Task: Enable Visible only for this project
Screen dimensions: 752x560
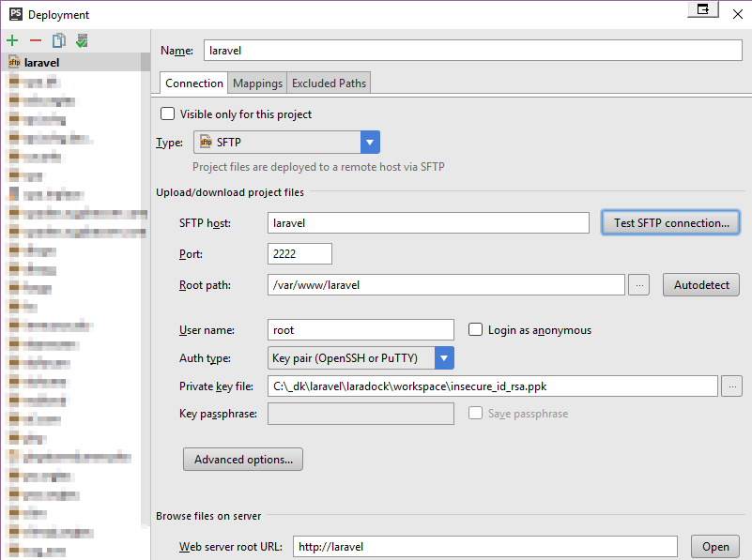Action: [x=167, y=113]
